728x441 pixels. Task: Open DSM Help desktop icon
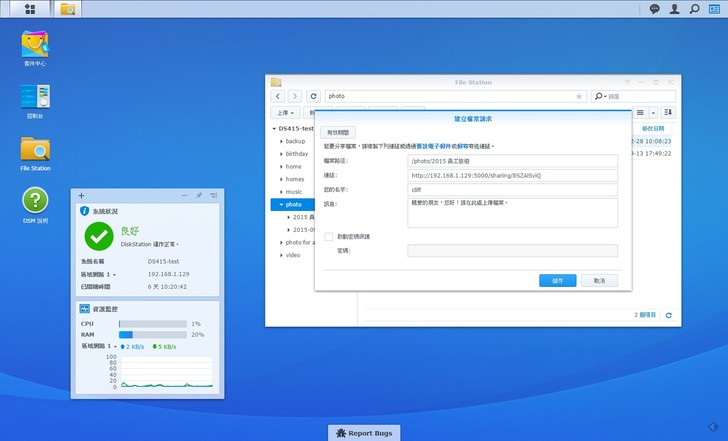(x=35, y=200)
